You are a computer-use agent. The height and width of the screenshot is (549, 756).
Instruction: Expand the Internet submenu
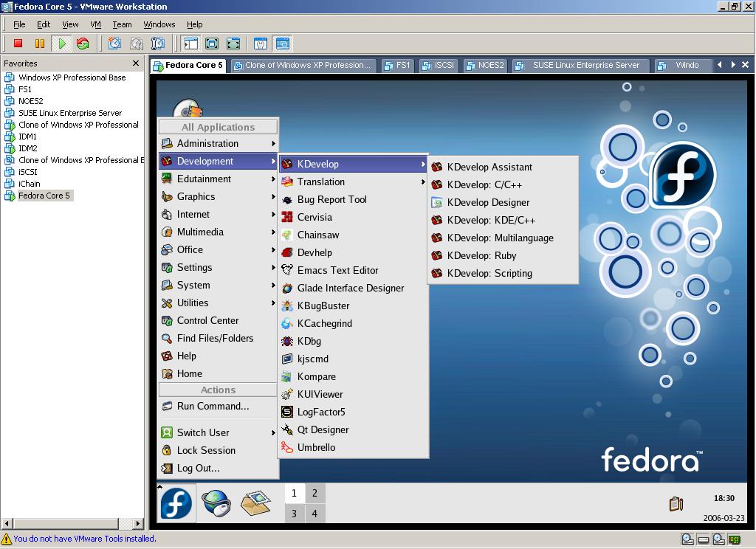[219, 215]
